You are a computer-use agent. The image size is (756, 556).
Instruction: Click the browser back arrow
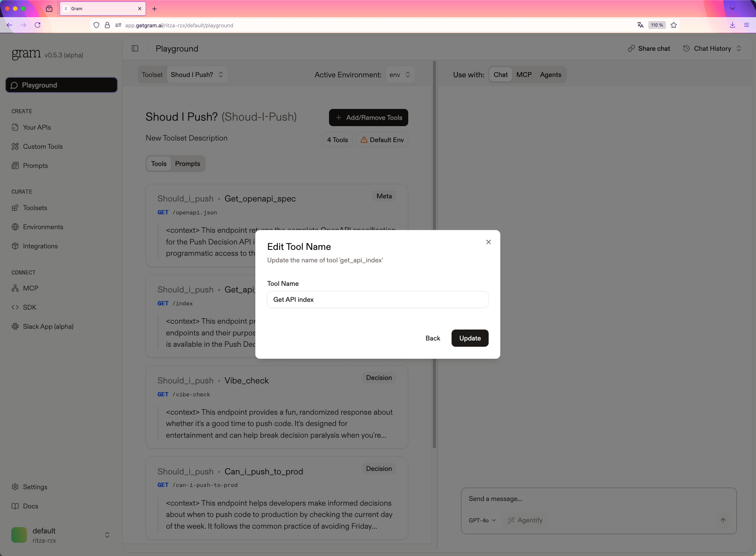pyautogui.click(x=9, y=25)
